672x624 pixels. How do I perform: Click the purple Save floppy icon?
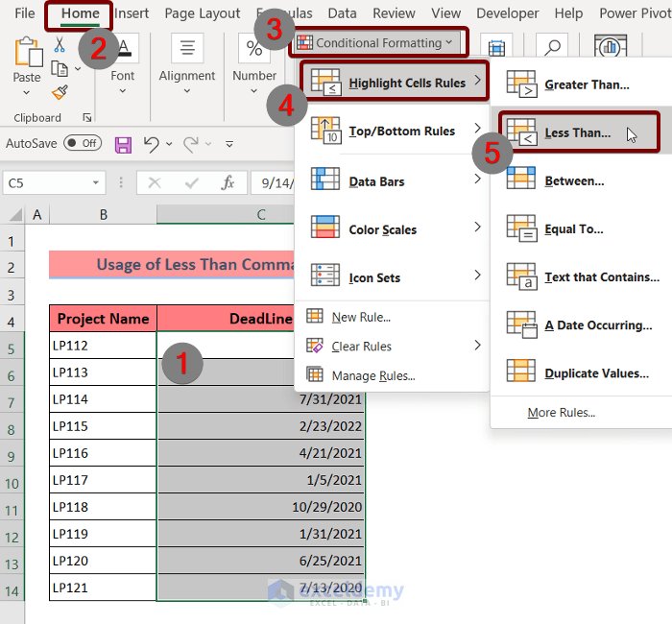click(124, 145)
